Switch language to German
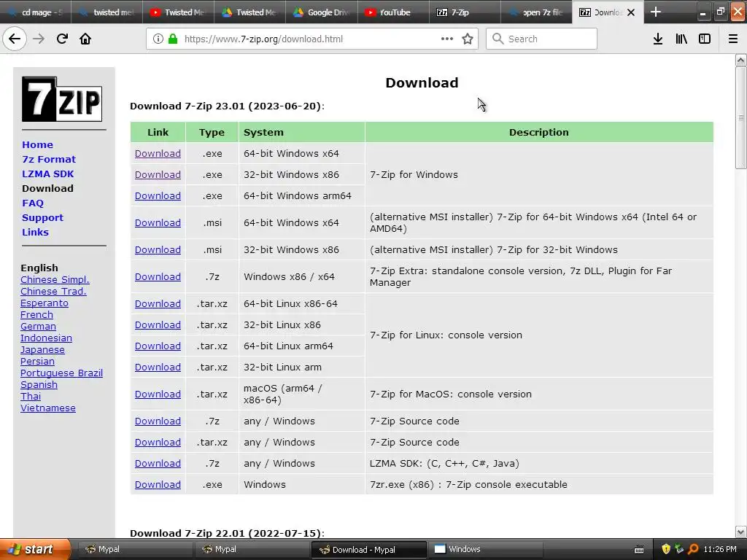 (x=38, y=326)
